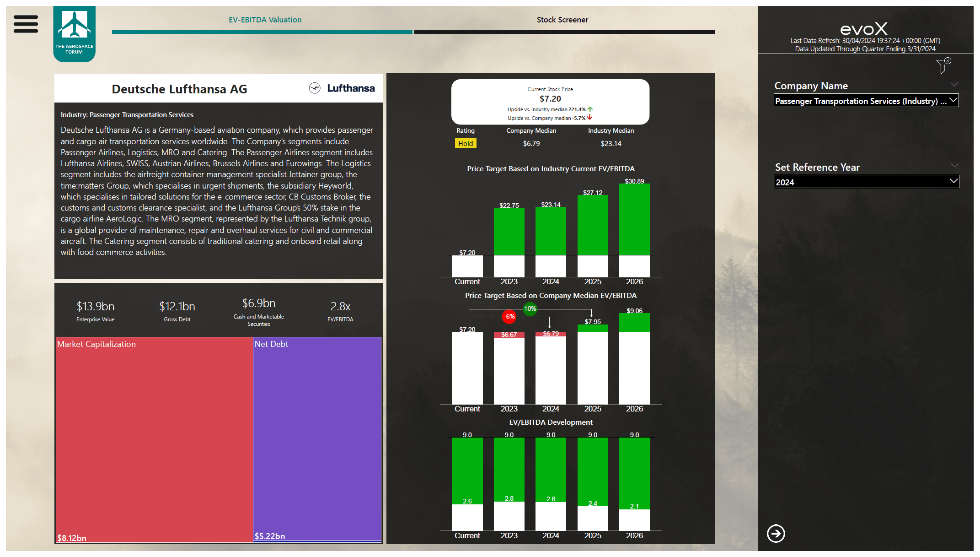Open the Company Name dropdown
This screenshot has height=557, width=980.
pos(866,101)
